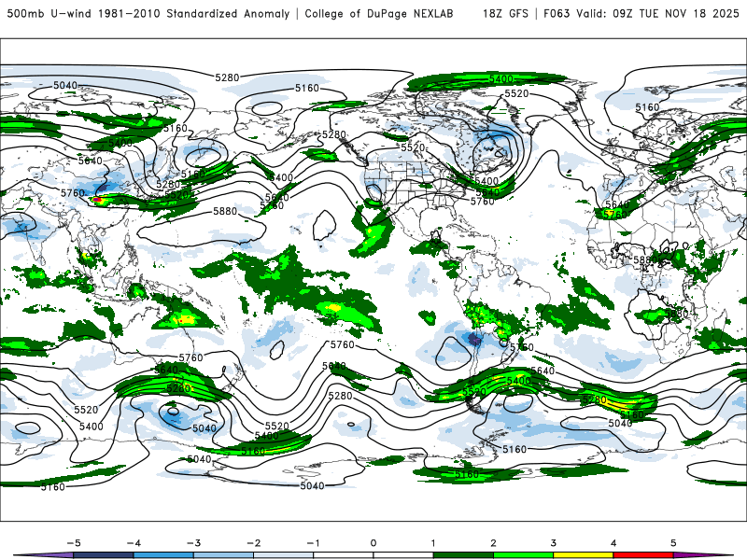
Task: Click the '500mb U-wind 1981-2010 Standardized Anomaly' title
Action: [148, 14]
